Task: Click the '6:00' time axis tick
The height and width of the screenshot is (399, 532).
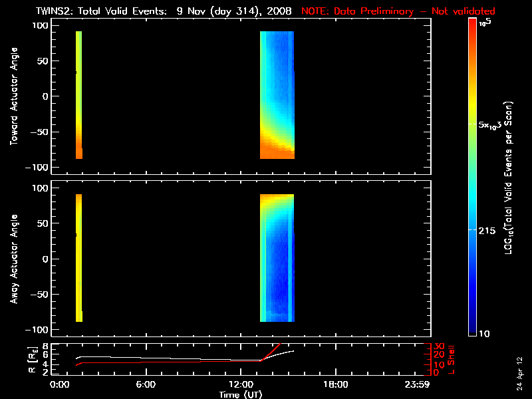Action: coord(146,384)
